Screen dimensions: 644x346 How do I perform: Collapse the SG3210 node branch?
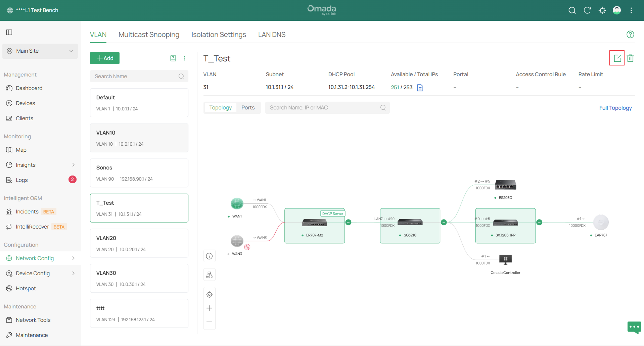(444, 222)
